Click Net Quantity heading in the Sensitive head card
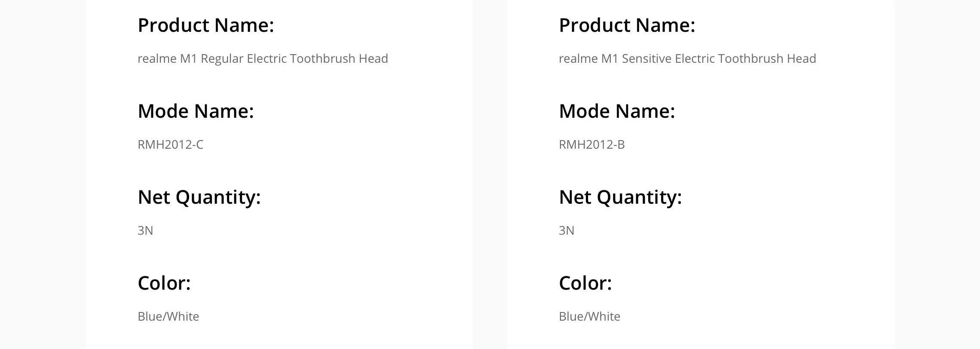Screen dimensions: 980x349 (x=620, y=197)
